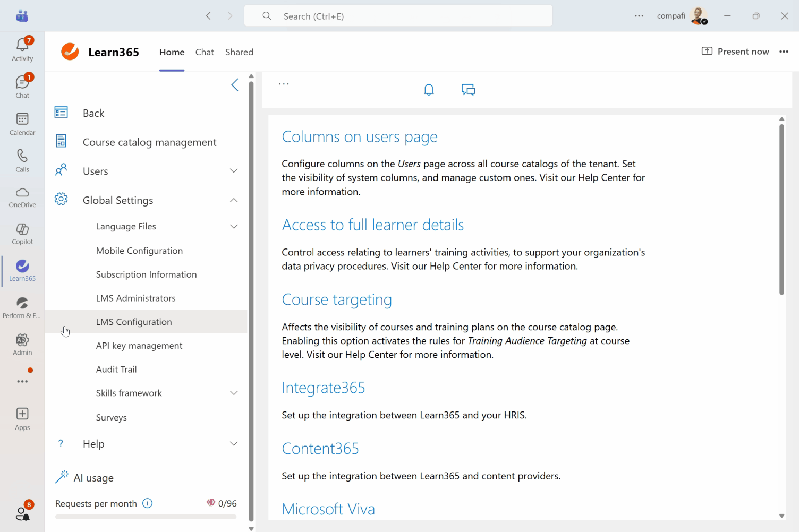Open the Calendar icon in the rail
This screenshot has width=799, height=532.
[x=22, y=123]
